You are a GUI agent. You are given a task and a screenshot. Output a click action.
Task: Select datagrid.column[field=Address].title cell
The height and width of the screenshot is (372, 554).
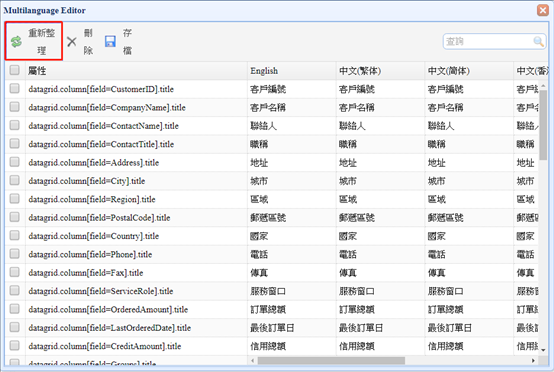[136, 163]
